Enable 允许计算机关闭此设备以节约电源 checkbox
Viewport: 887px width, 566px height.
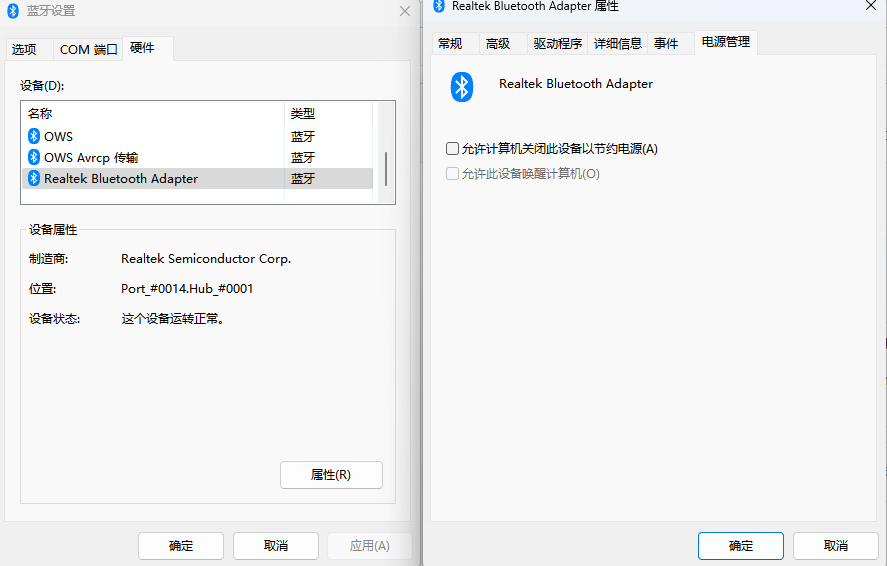453,149
